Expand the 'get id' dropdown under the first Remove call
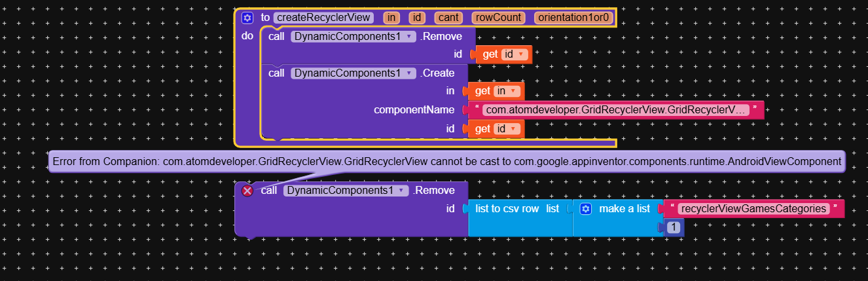 pyautogui.click(x=521, y=55)
